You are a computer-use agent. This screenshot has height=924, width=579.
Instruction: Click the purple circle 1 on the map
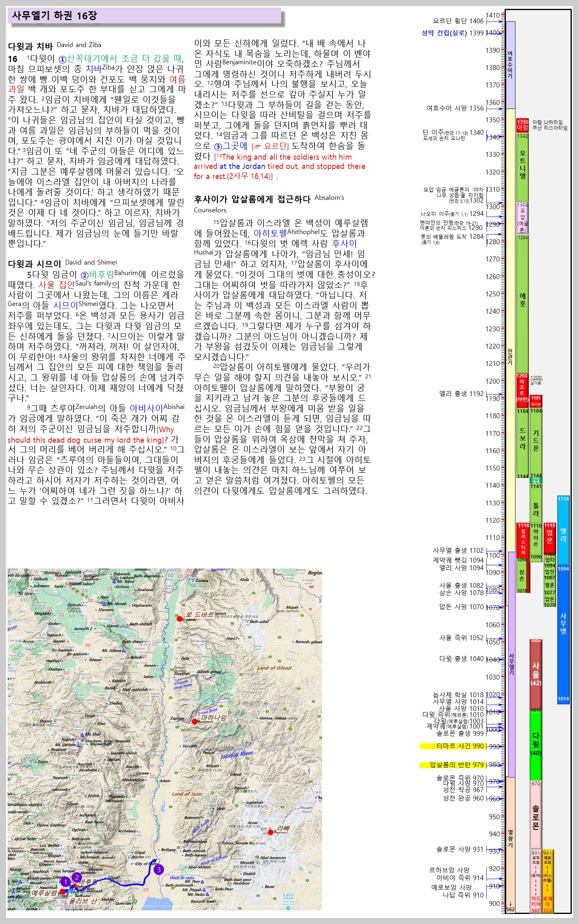(65, 882)
